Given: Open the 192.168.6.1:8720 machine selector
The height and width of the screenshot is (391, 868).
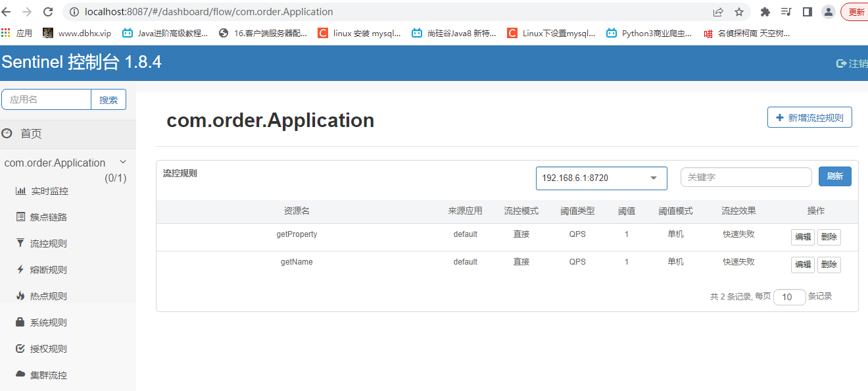Looking at the screenshot, I should [x=600, y=178].
